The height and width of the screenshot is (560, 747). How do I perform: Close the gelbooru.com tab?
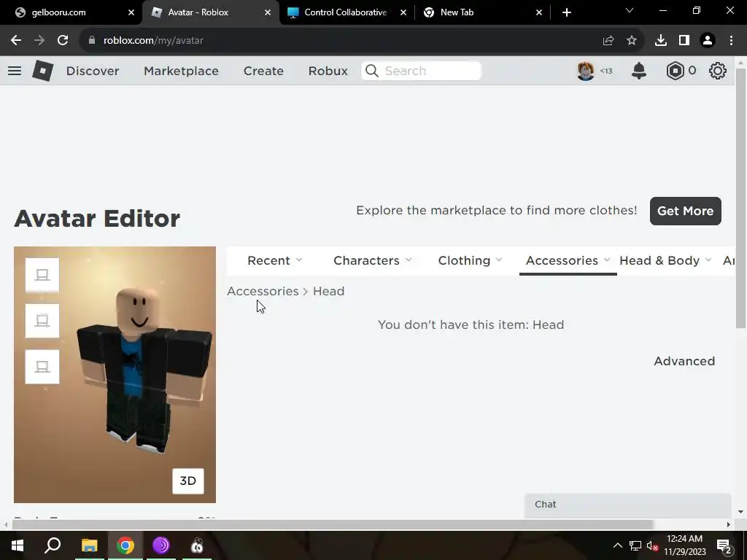(131, 12)
